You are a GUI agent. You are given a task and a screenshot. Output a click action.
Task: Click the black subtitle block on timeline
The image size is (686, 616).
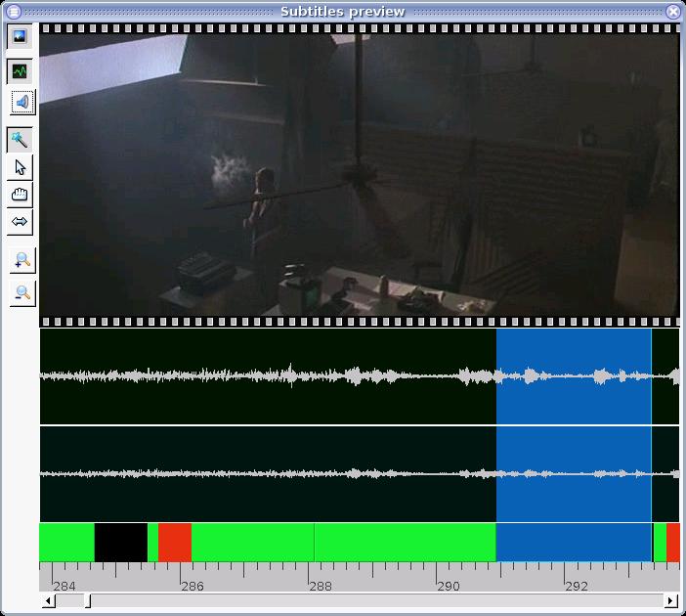tap(121, 543)
